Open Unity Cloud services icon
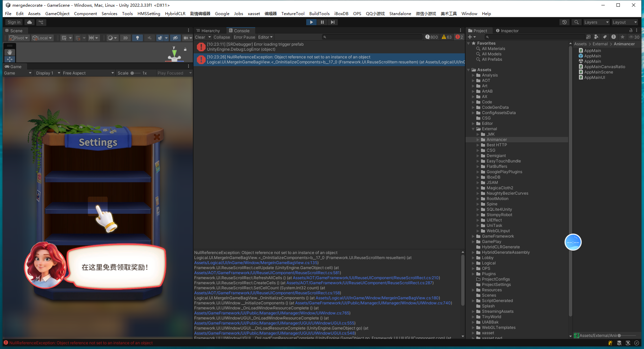644x349 pixels. point(30,22)
